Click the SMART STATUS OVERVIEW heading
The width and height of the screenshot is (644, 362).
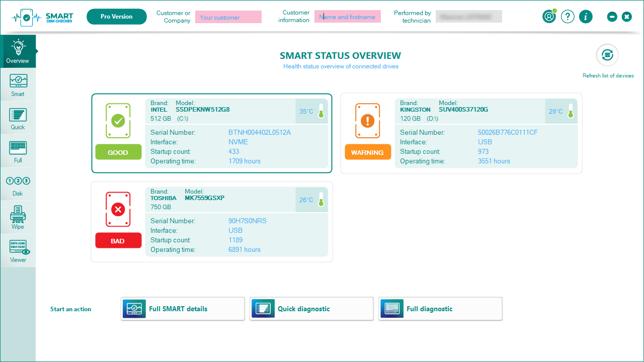click(341, 55)
